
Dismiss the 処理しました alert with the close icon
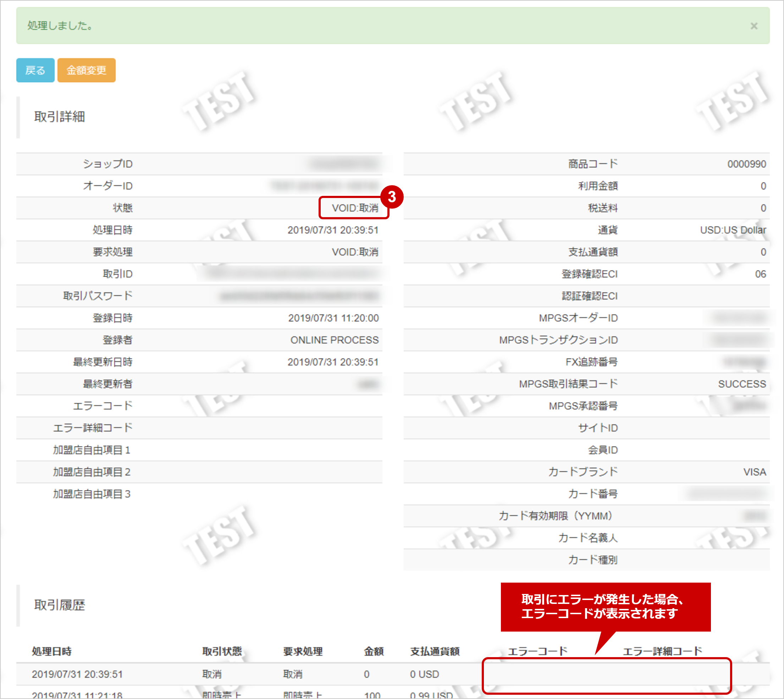(x=754, y=26)
